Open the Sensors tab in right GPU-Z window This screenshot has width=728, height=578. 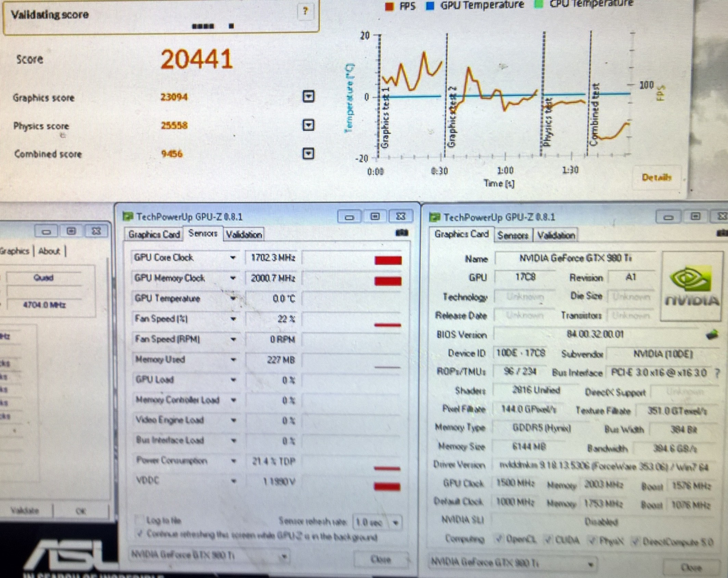[x=512, y=235]
